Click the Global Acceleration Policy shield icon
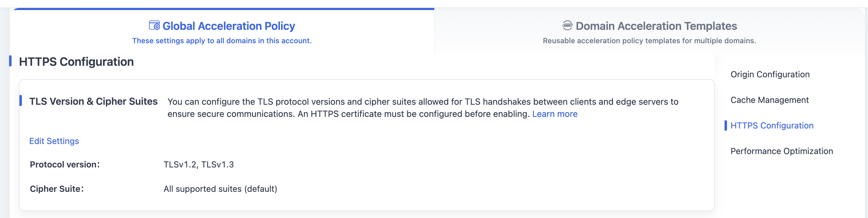The width and height of the screenshot is (868, 218). pos(154,26)
